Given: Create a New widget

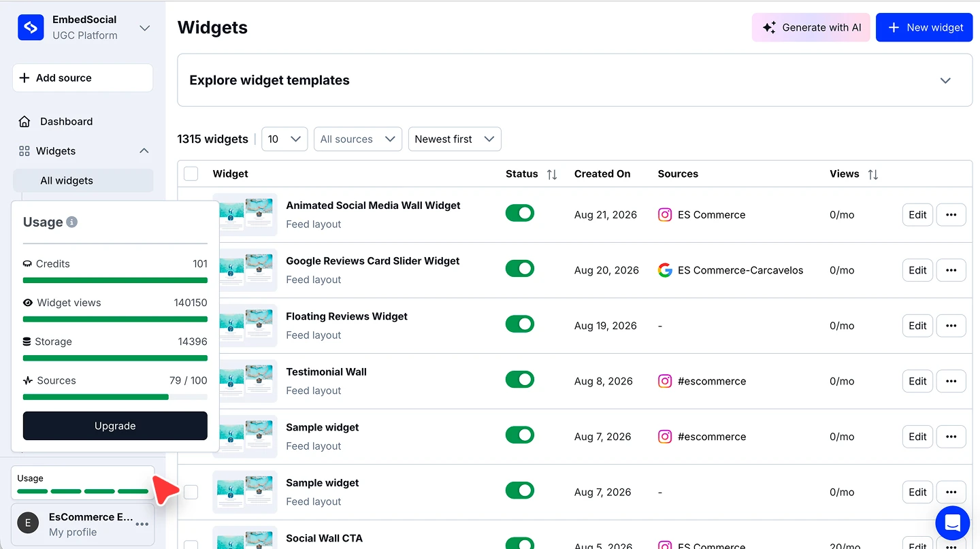Looking at the screenshot, I should click(924, 27).
